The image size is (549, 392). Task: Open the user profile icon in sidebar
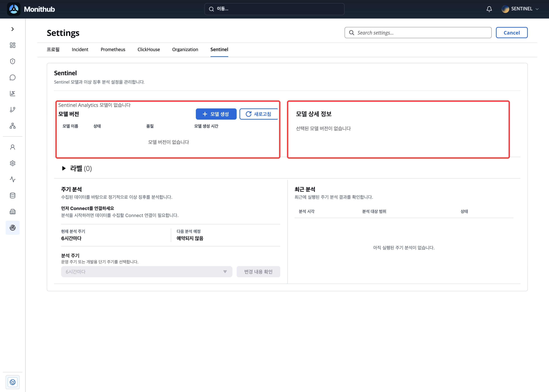coord(13,147)
